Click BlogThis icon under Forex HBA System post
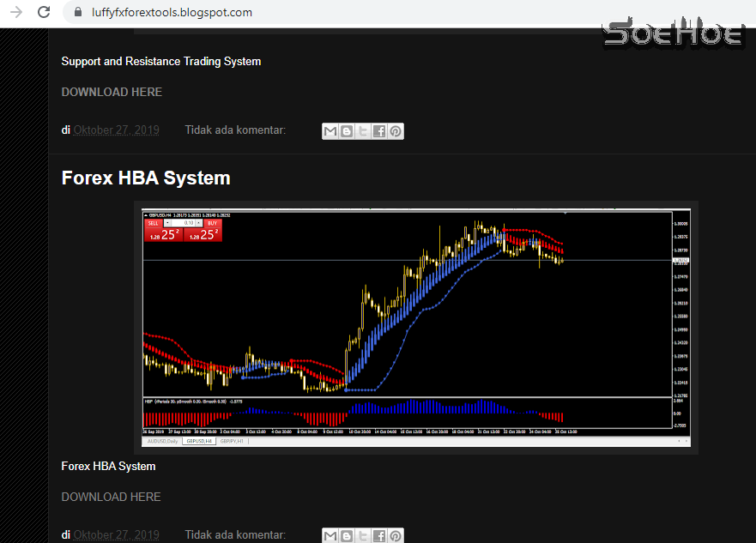The image size is (756, 543). coord(347,536)
